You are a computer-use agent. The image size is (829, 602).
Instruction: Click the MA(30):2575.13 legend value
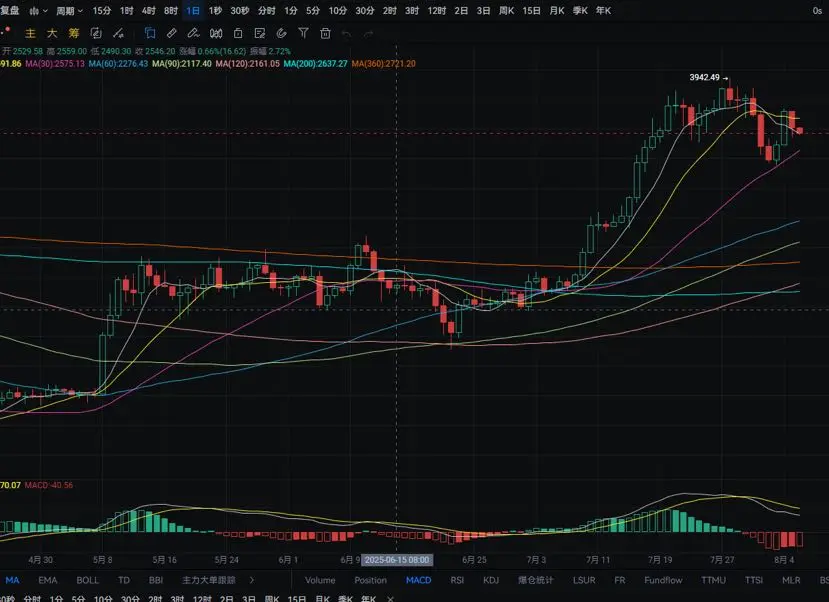[x=55, y=63]
